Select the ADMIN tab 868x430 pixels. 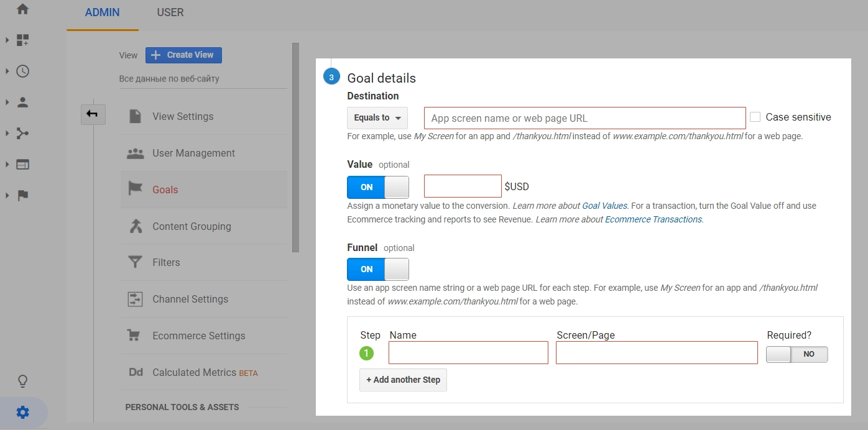(x=101, y=12)
